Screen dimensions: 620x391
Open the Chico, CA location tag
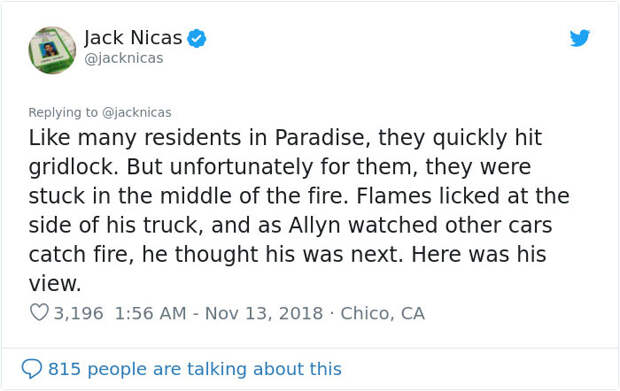click(x=382, y=313)
